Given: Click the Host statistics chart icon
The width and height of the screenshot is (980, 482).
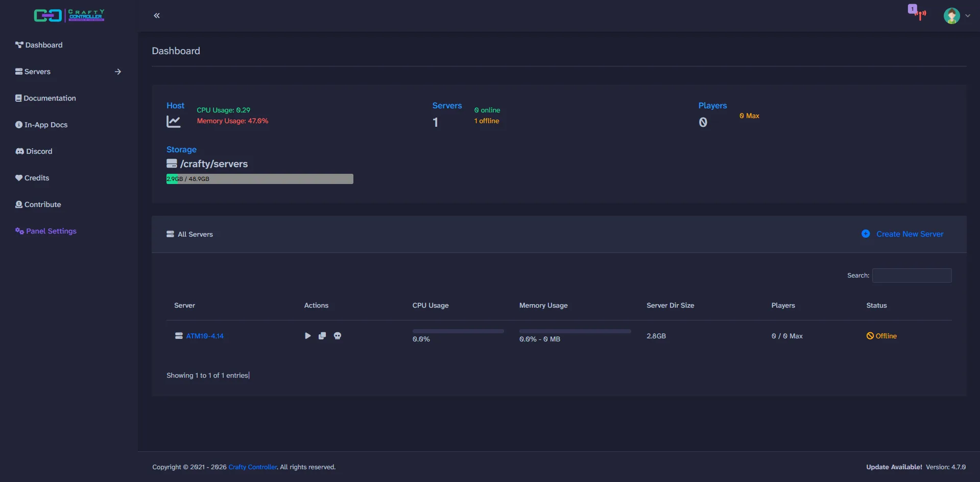Looking at the screenshot, I should click(174, 122).
